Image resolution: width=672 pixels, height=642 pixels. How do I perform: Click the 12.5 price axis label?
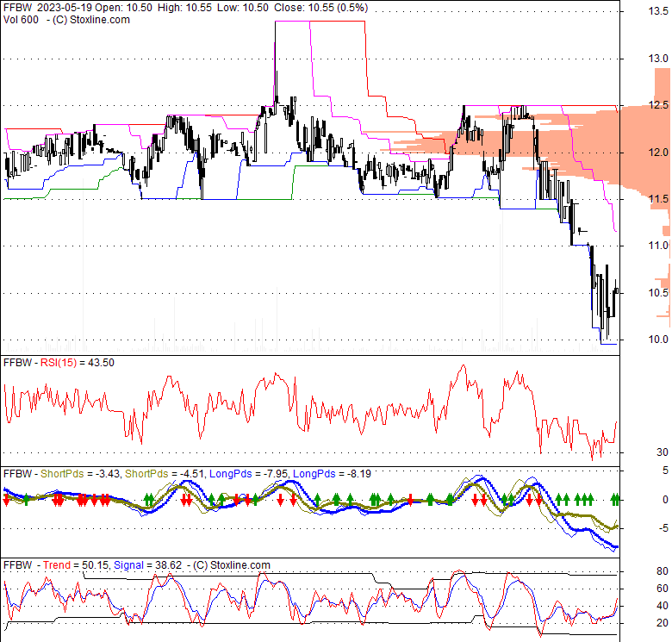click(x=658, y=105)
